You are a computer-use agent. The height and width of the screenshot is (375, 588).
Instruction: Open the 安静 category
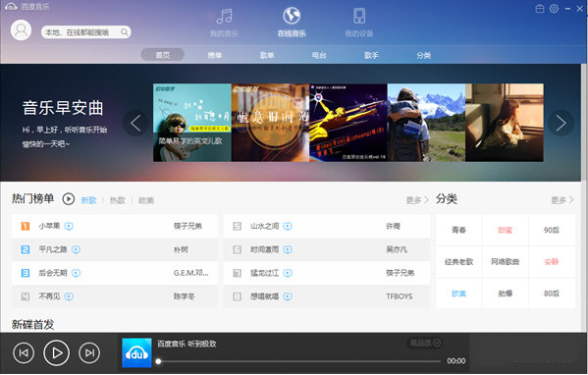(x=552, y=262)
